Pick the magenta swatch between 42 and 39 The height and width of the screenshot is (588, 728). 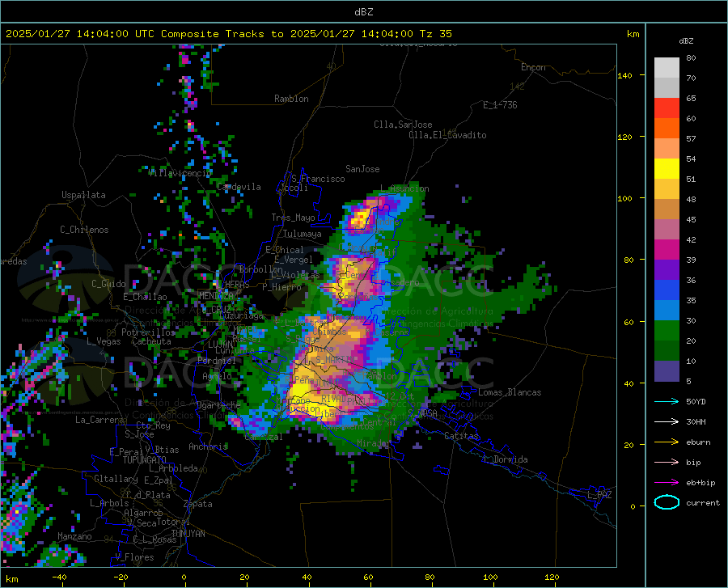pyautogui.click(x=667, y=250)
